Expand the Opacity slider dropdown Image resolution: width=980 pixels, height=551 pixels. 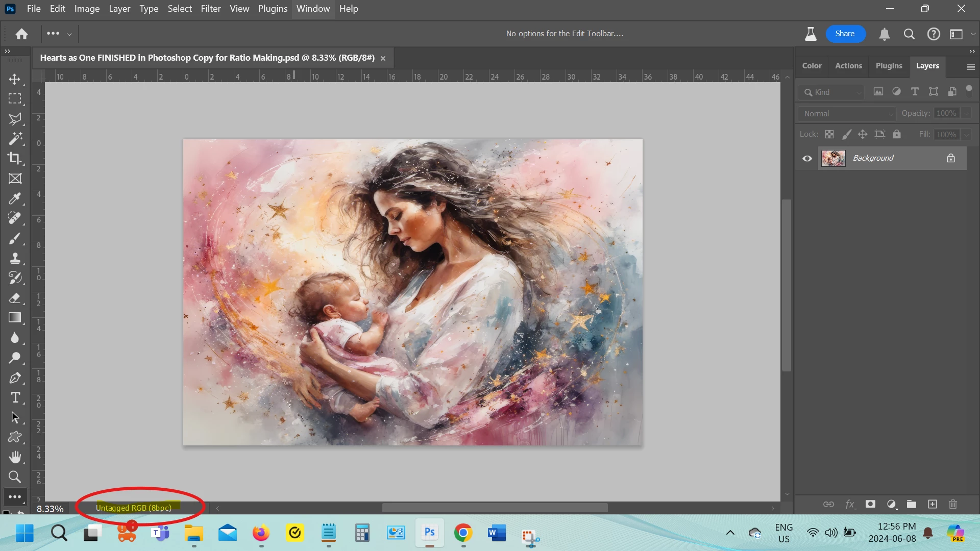point(966,113)
